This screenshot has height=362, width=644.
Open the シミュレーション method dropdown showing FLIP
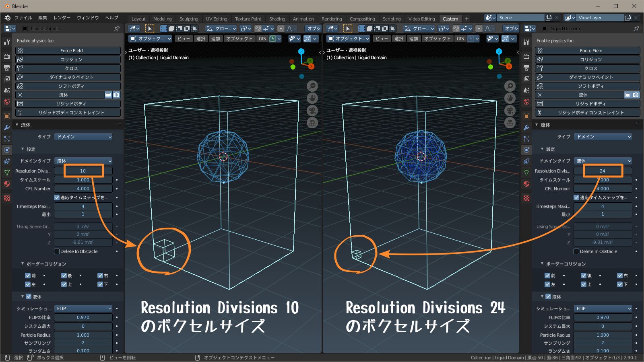[x=83, y=309]
